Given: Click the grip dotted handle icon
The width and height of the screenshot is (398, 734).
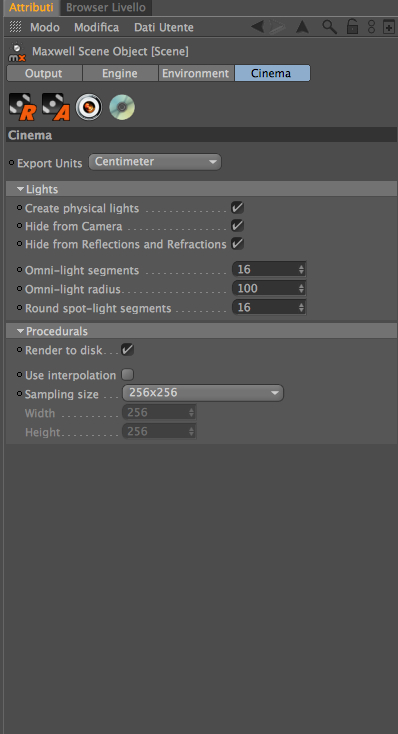Looking at the screenshot, I should click(15, 27).
